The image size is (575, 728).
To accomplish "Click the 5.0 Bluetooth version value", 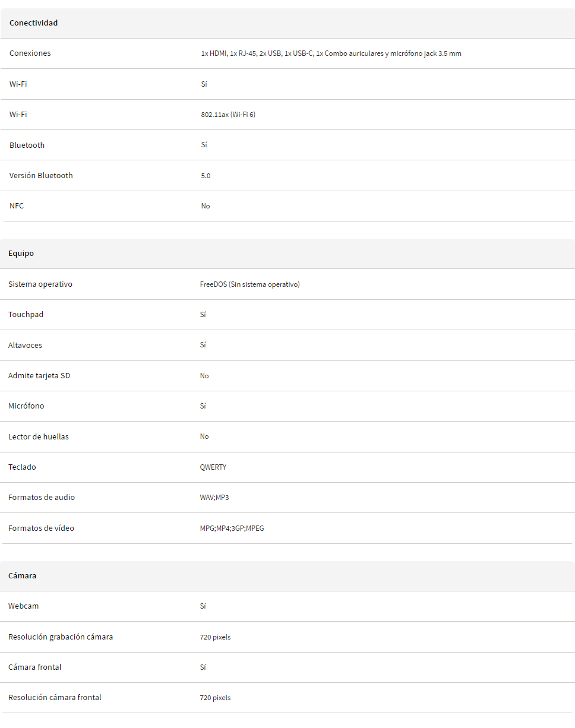I will click(x=206, y=176).
